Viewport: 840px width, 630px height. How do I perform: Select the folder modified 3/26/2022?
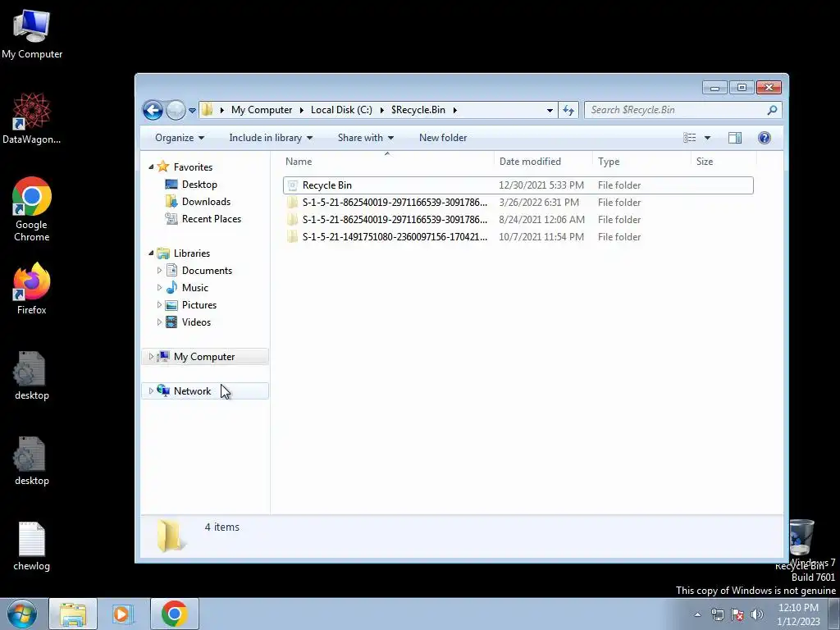(518, 203)
